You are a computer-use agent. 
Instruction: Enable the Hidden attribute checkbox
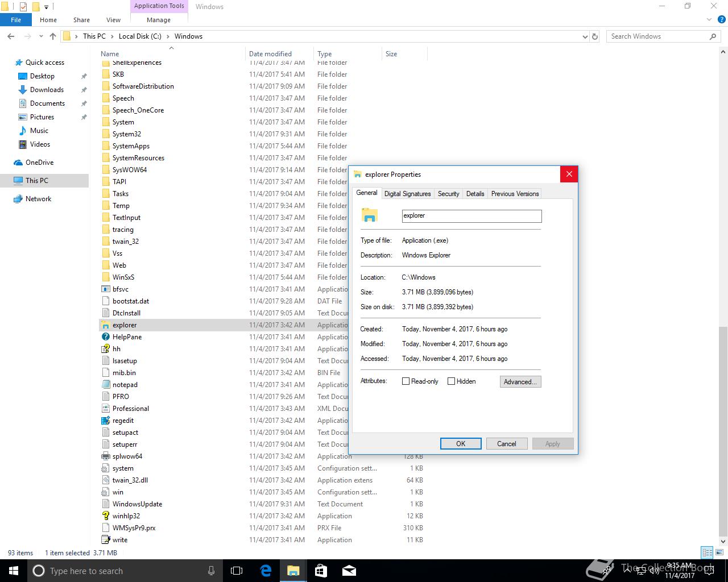point(451,381)
